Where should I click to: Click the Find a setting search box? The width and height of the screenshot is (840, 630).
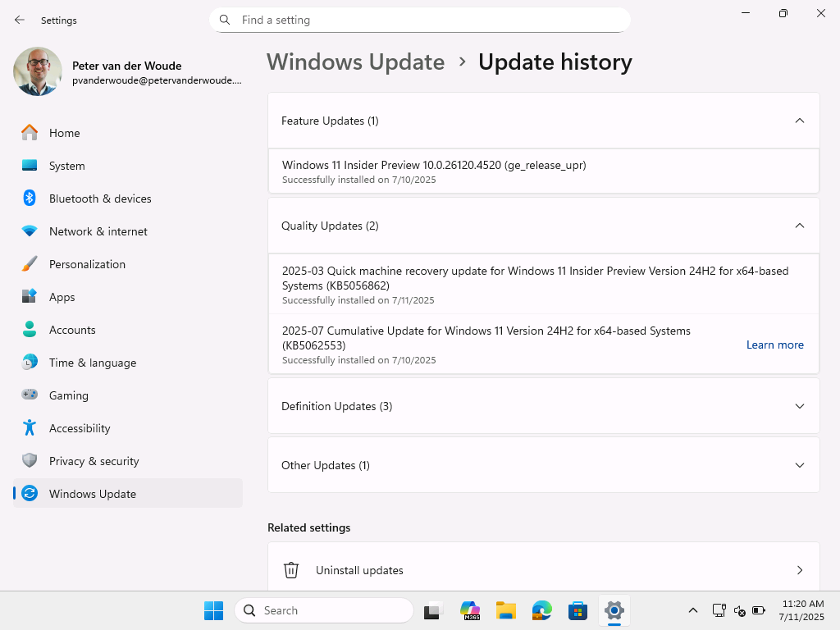point(427,20)
